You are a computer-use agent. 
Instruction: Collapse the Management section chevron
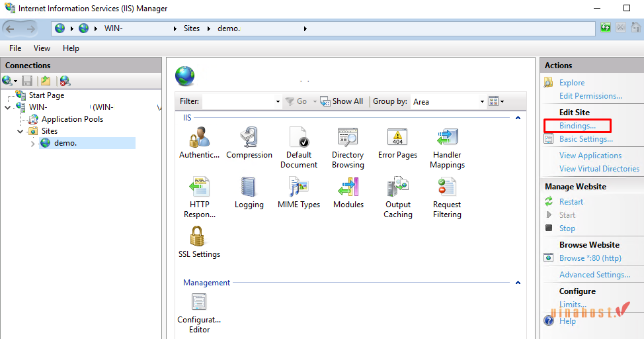[518, 283]
